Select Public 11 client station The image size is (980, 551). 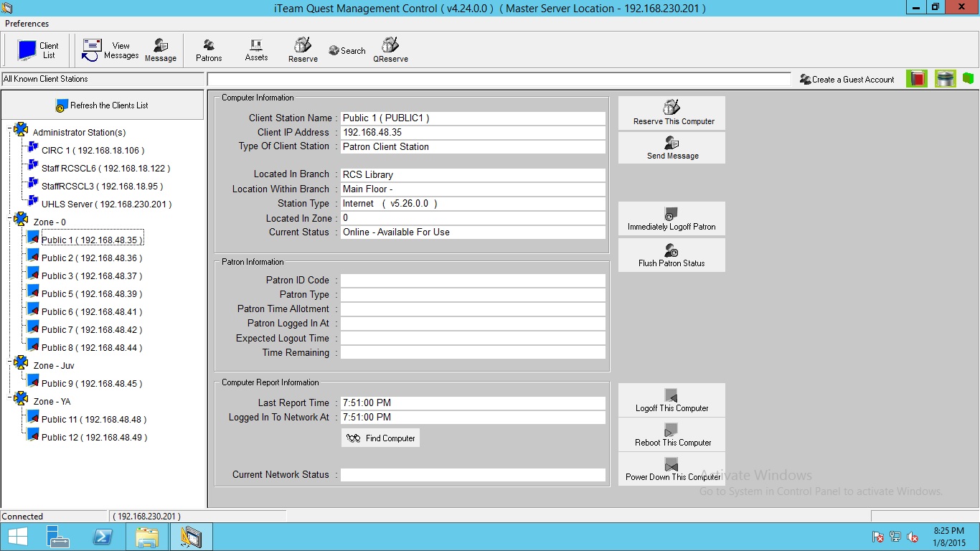(x=94, y=420)
